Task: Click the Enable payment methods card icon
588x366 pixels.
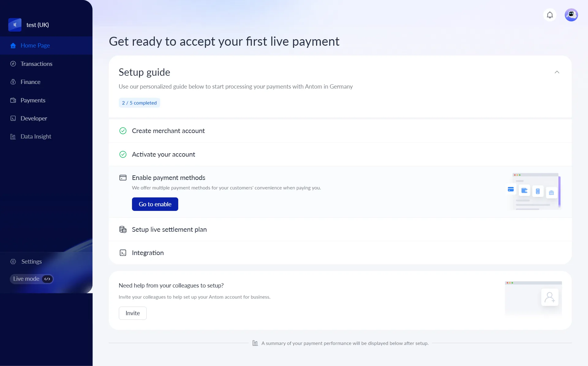Action: pyautogui.click(x=123, y=178)
